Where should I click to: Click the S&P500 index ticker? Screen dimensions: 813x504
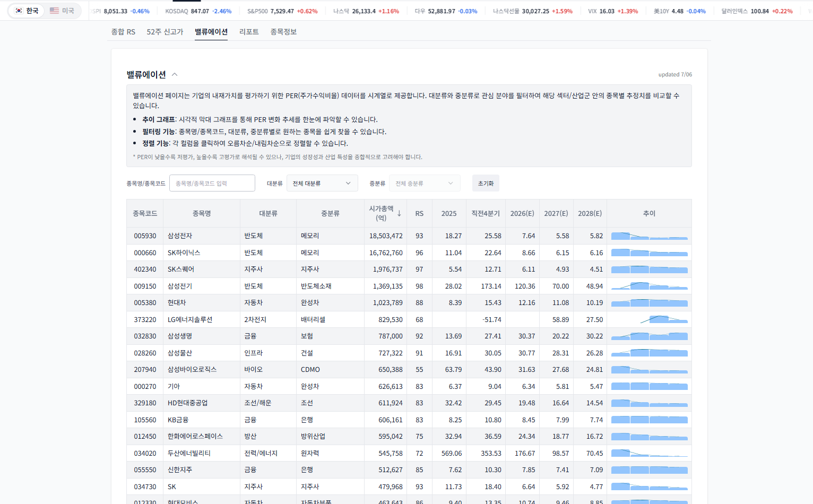coord(282,11)
